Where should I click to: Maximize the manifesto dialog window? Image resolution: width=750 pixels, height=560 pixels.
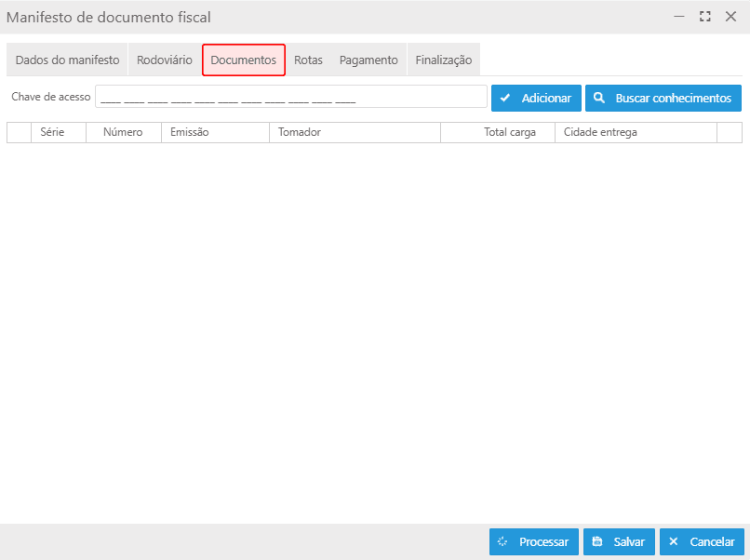[705, 17]
